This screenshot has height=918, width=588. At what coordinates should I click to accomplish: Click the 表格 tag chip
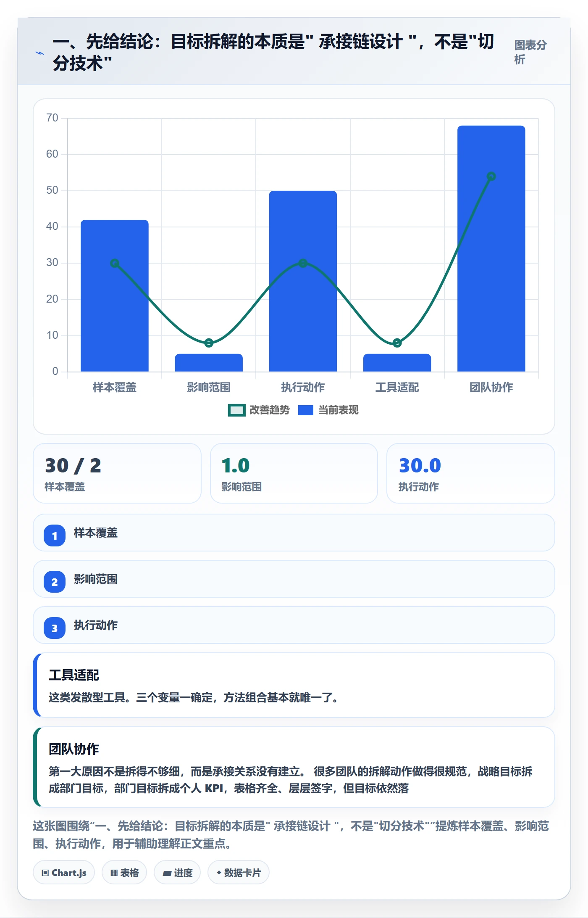click(x=124, y=873)
